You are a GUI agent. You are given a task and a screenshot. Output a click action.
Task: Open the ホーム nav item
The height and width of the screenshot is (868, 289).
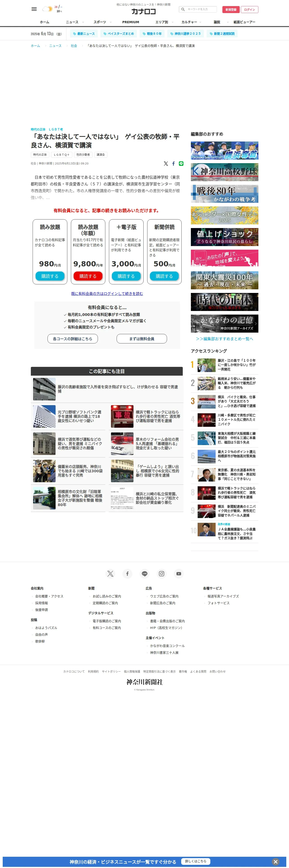tap(44, 22)
